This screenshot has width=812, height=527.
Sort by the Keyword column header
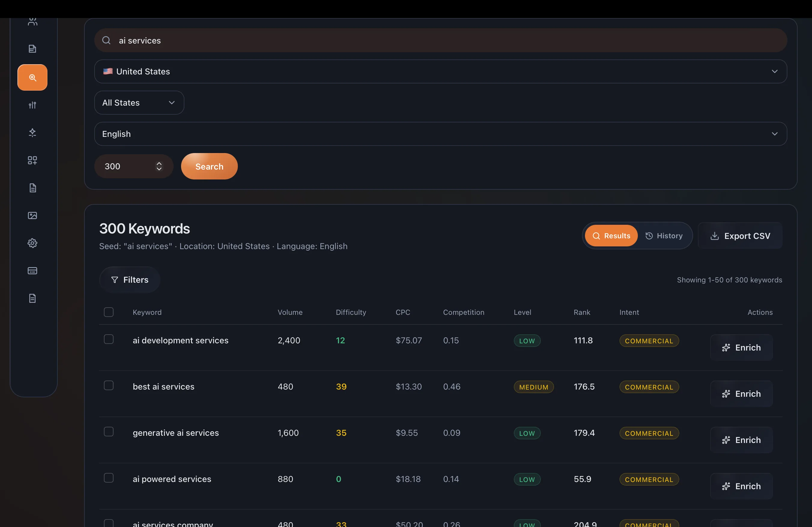(147, 312)
